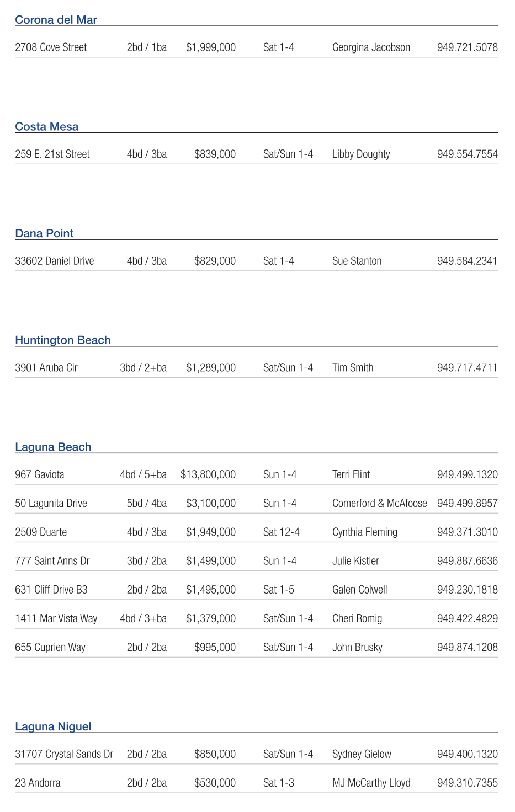The height and width of the screenshot is (812, 515).
Task: Click Tim Smith's phone number 949.717.4711
Action: tap(467, 368)
